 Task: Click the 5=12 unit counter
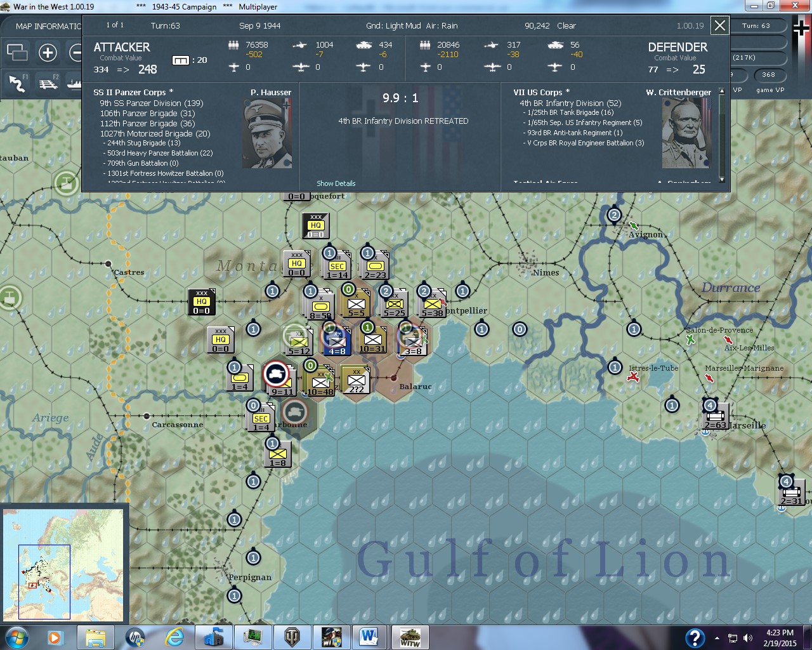point(299,343)
